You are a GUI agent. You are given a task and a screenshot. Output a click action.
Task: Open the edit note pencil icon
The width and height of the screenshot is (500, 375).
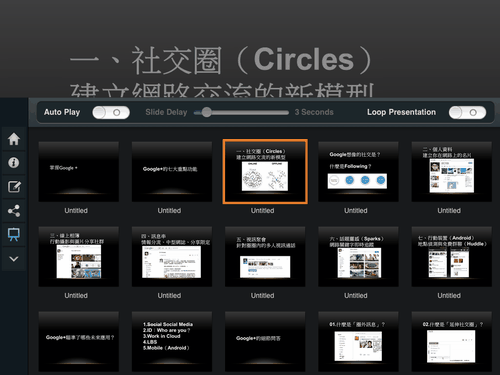tap(14, 187)
